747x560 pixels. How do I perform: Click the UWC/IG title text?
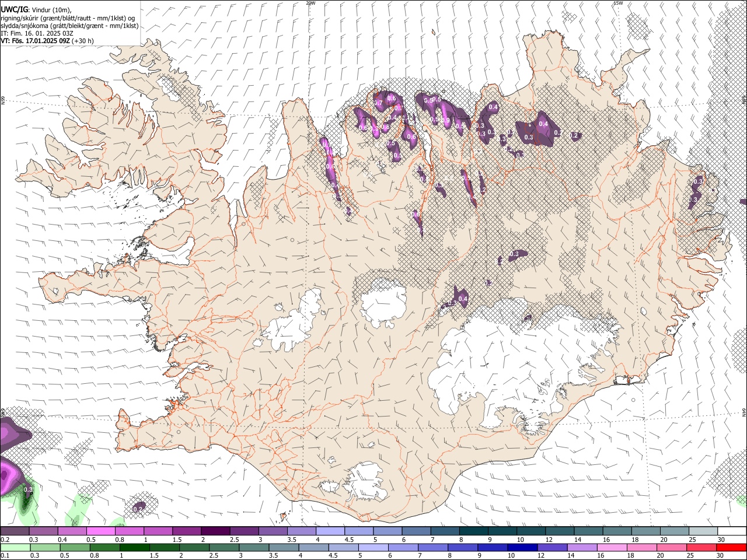pos(14,9)
